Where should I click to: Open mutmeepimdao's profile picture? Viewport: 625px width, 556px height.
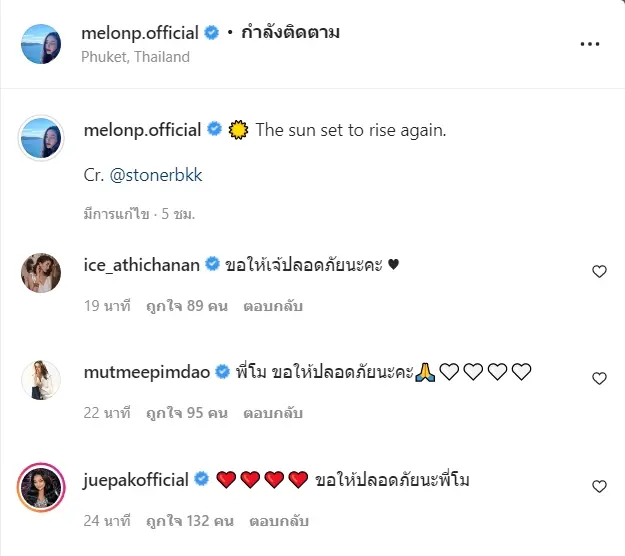tap(42, 379)
